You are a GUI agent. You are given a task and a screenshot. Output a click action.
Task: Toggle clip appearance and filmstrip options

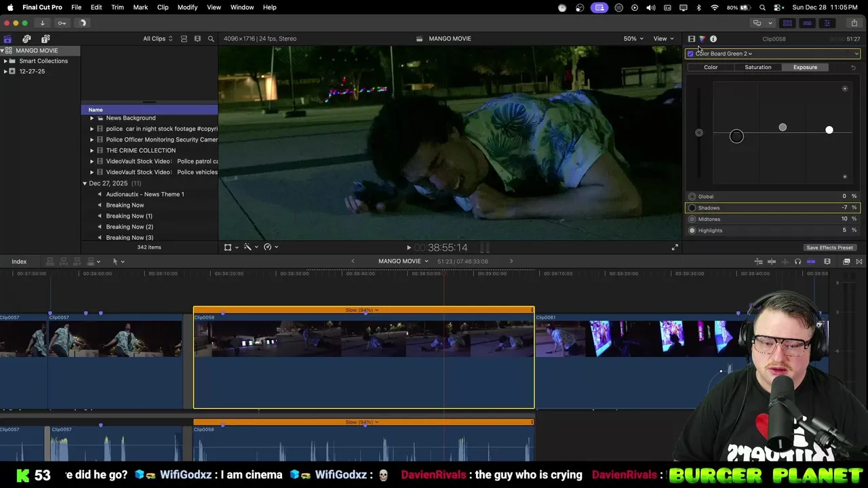click(x=197, y=39)
